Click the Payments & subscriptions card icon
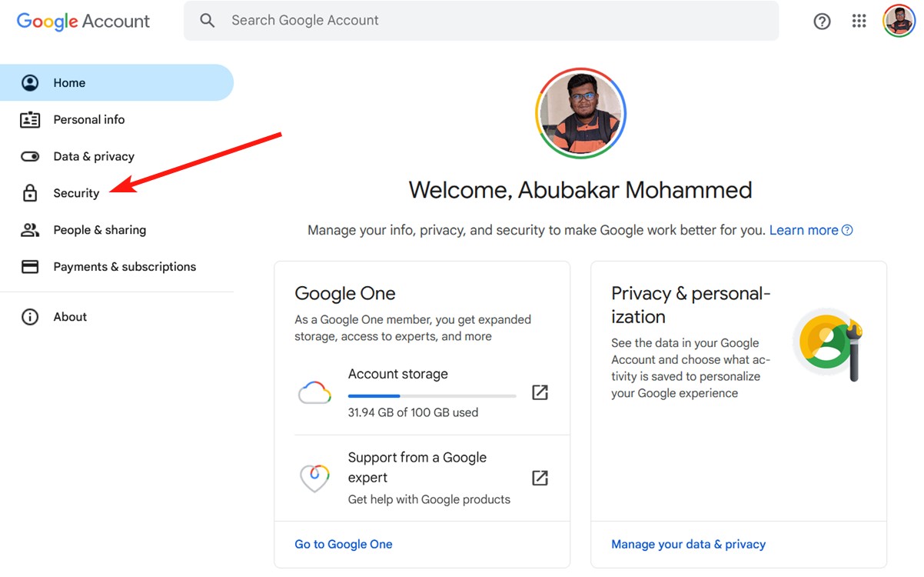 coord(29,266)
